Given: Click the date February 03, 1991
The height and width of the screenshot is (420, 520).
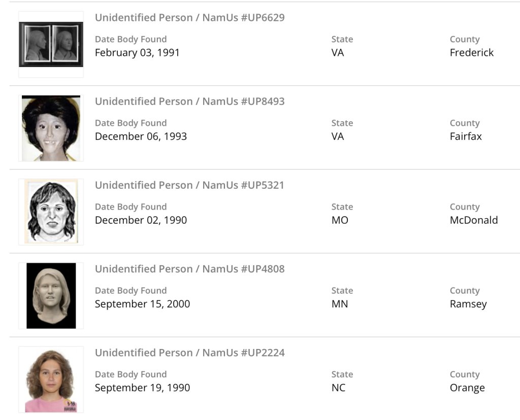Looking at the screenshot, I should [137, 53].
